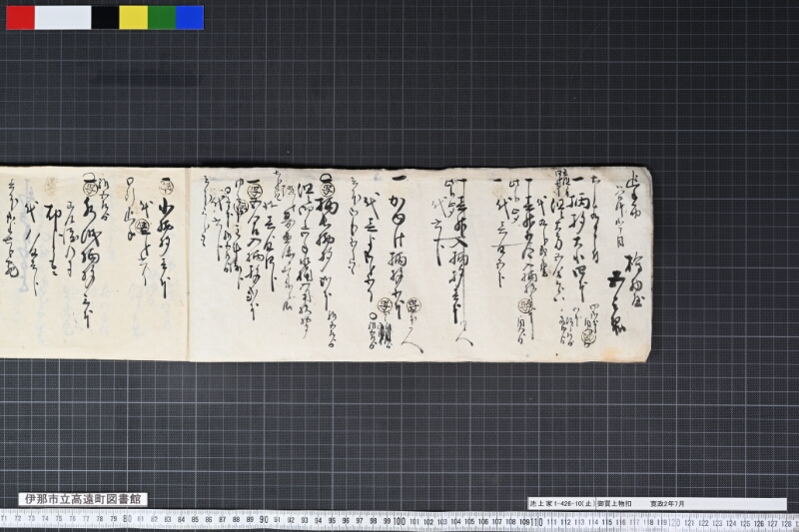This screenshot has height=532, width=799.
Task: Click the 100 mark on the ruler
Action: coord(399,521)
